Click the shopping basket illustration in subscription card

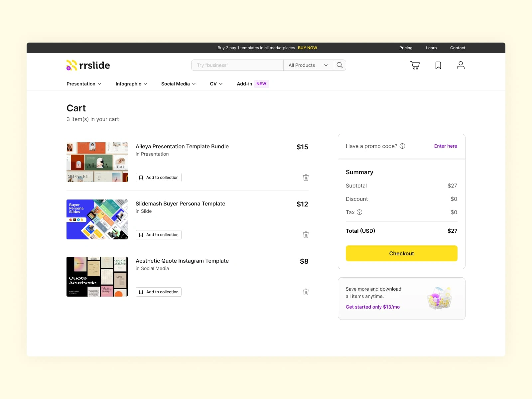tap(440, 298)
